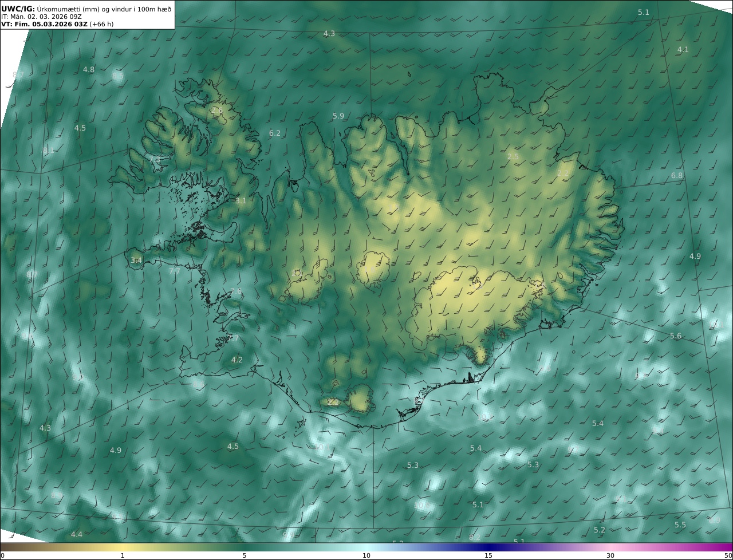Click the '1' label on the color scale
The width and height of the screenshot is (733, 560).
point(123,555)
